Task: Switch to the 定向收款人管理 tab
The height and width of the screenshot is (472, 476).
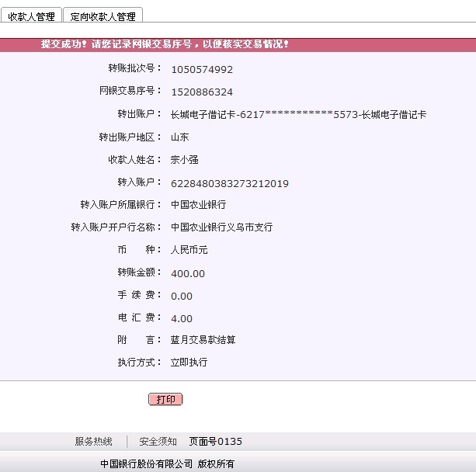Action: (x=102, y=16)
